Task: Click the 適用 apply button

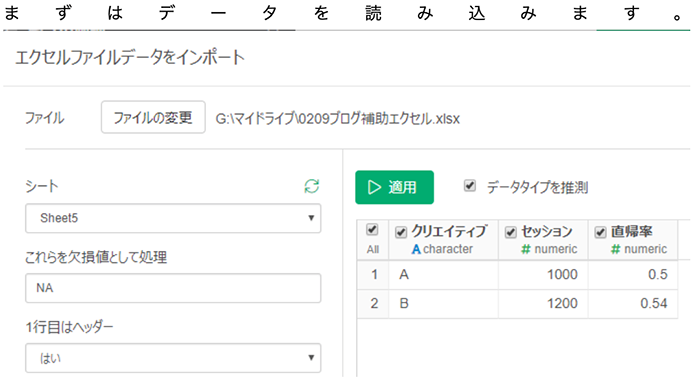Action: (394, 187)
